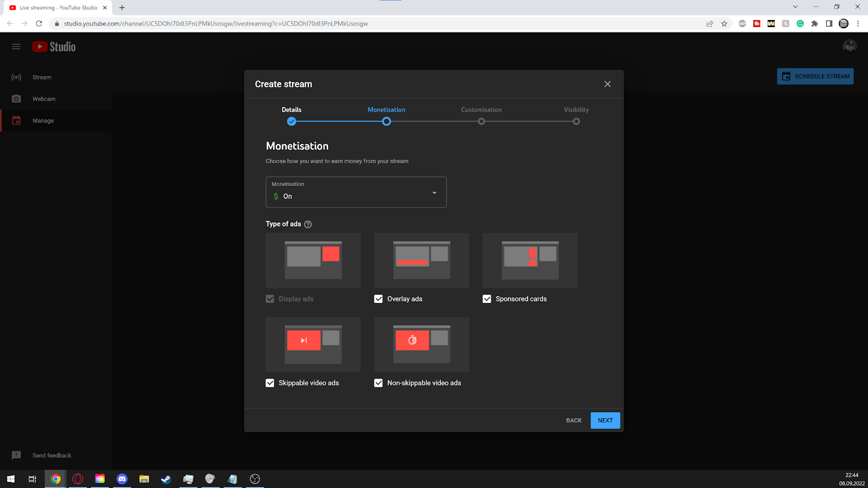Click the Send feedback icon
This screenshot has height=488, width=868.
pyautogui.click(x=16, y=455)
